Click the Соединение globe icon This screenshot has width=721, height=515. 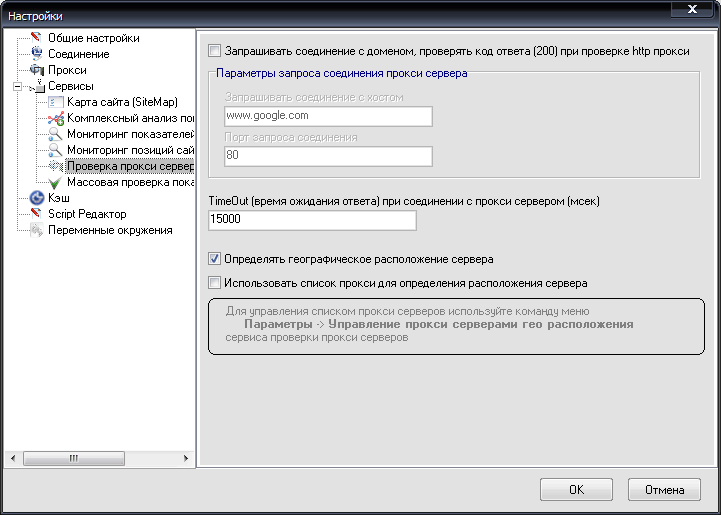coord(37,54)
